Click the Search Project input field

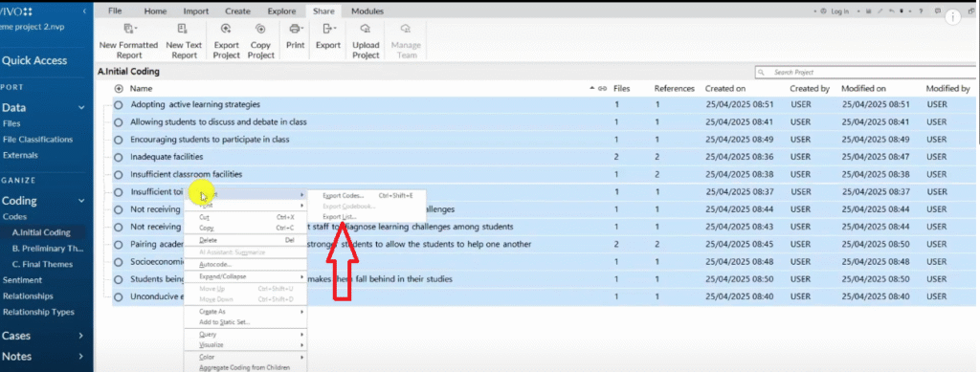click(x=864, y=73)
